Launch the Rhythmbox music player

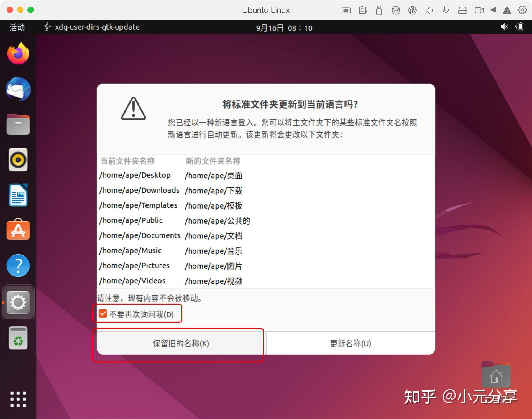18,160
